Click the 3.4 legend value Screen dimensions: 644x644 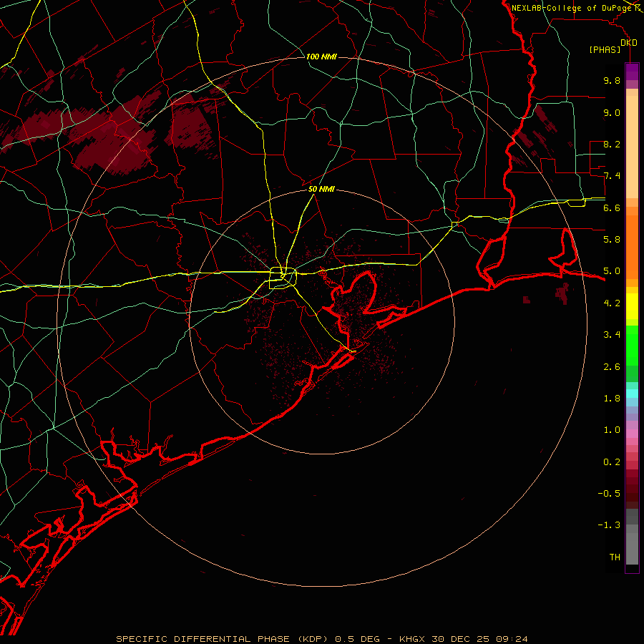pyautogui.click(x=612, y=335)
